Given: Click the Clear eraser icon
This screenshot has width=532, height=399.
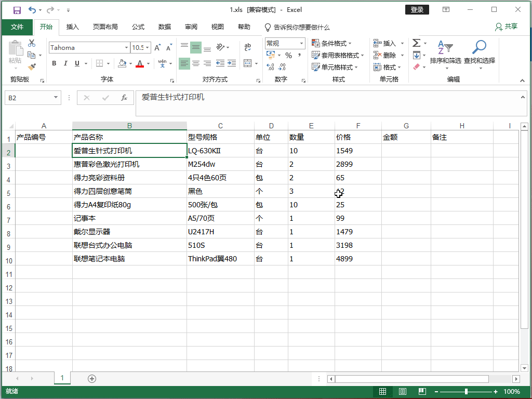Looking at the screenshot, I should 417,67.
